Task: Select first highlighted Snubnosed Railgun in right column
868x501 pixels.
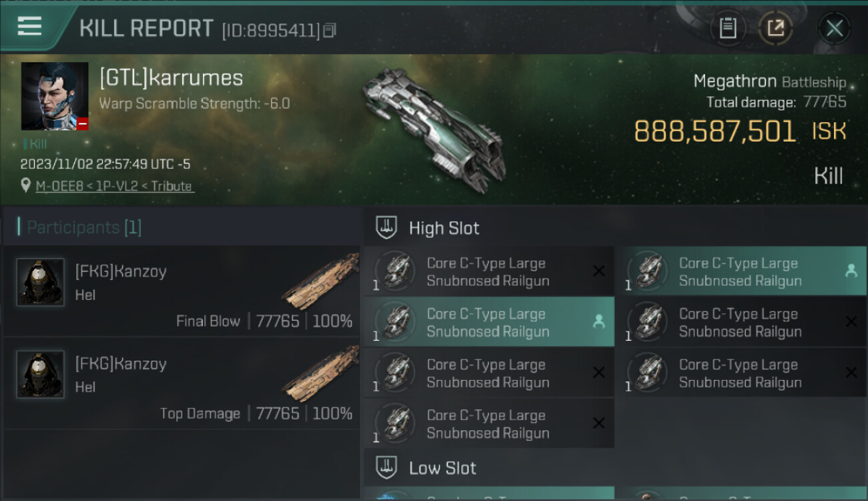Action: [741, 272]
